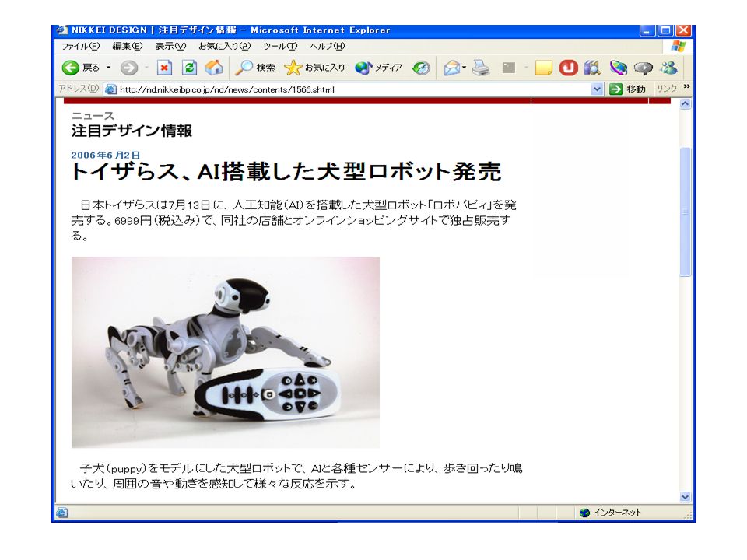The height and width of the screenshot is (560, 747).
Task: Click the 注目デザイン情報 section heading
Action: (132, 131)
